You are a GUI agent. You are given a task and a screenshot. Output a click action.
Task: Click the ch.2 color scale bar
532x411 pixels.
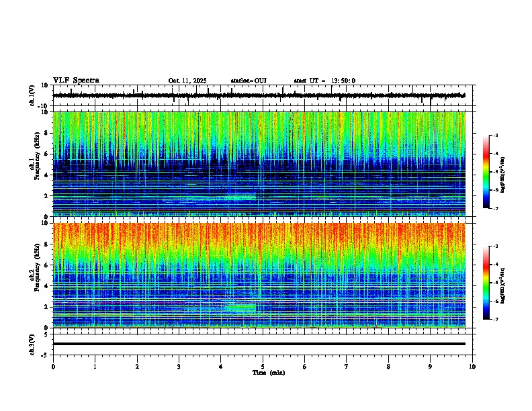tap(486, 283)
